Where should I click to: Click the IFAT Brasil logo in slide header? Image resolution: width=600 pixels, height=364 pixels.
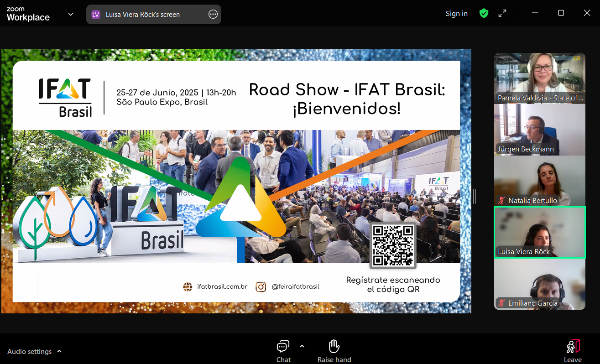65,97
